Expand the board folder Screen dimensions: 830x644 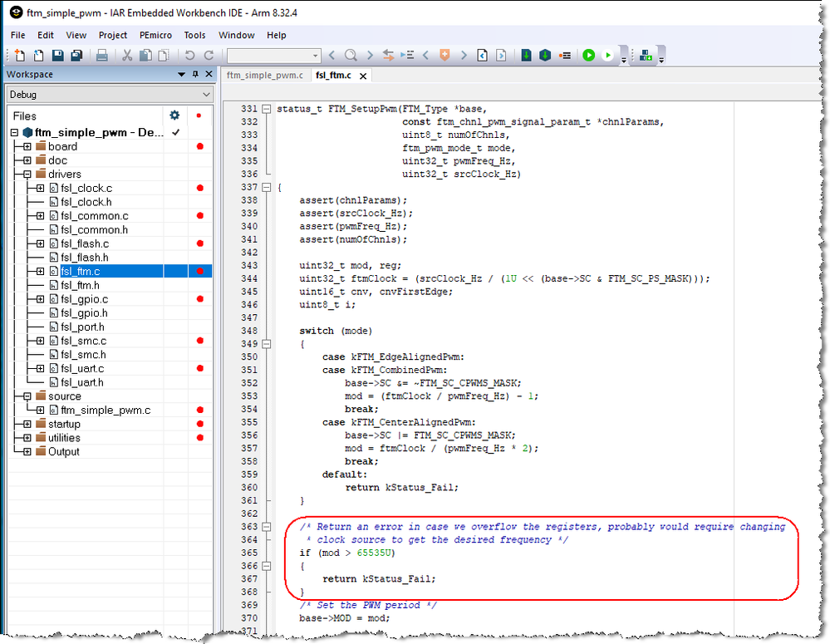[x=27, y=147]
